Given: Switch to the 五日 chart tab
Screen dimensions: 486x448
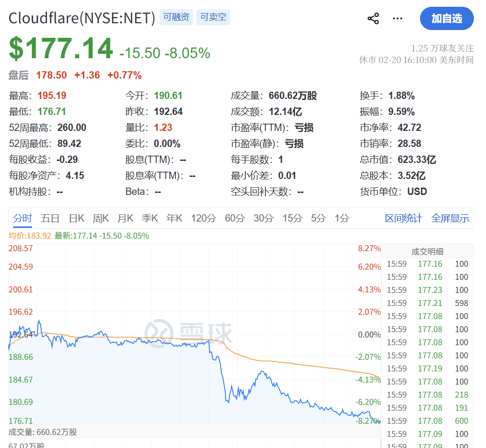Looking at the screenshot, I should tap(50, 218).
